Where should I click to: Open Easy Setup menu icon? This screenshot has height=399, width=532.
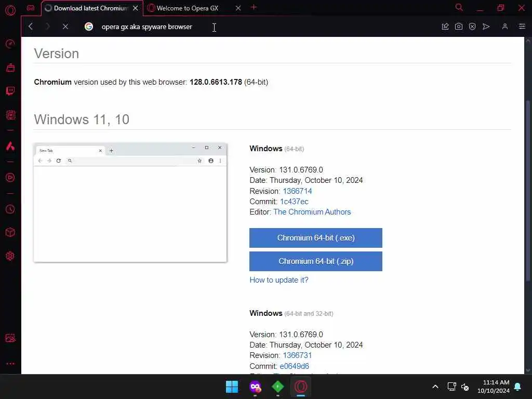click(522, 26)
